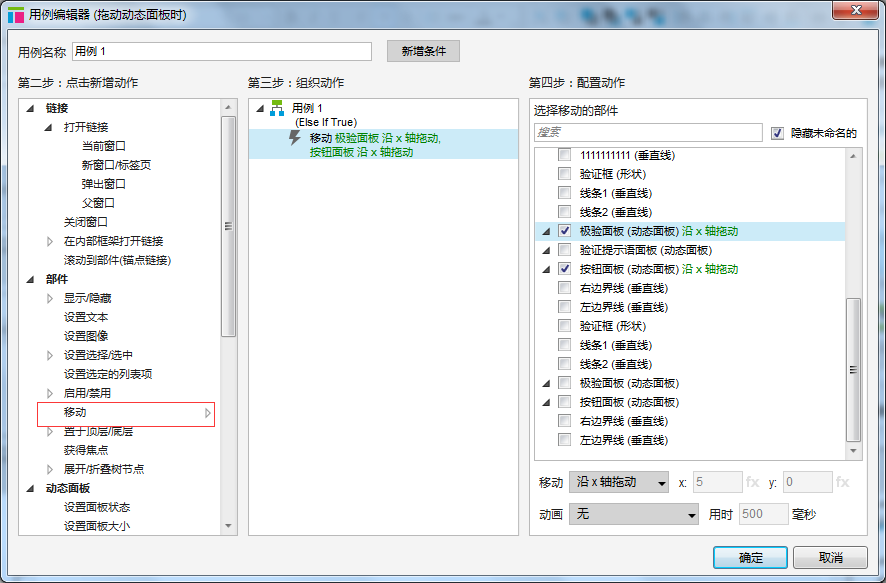Expand the 设置选择/选中 node
886x583 pixels.
[x=50, y=355]
